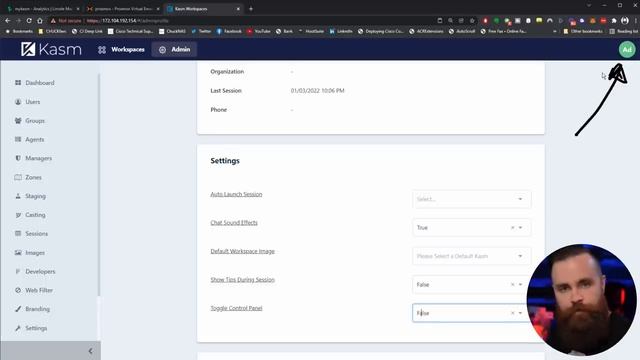Bookmark this page with the star

pos(472,20)
